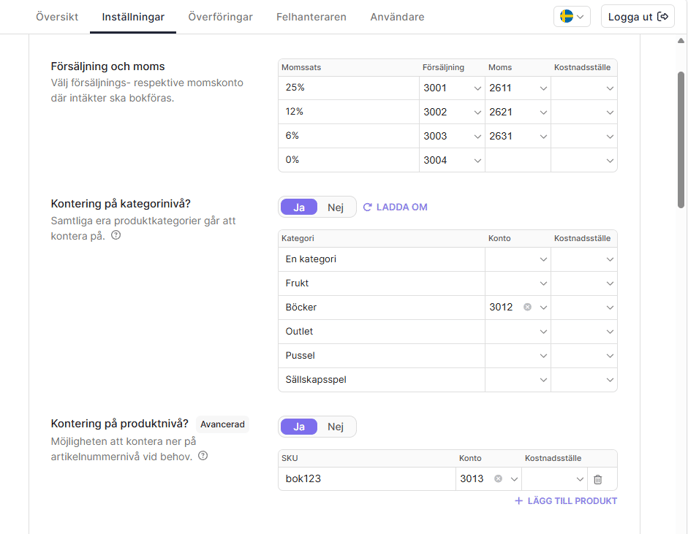Open the 25% Försäljning account dropdown
The image size is (688, 534).
pos(452,88)
